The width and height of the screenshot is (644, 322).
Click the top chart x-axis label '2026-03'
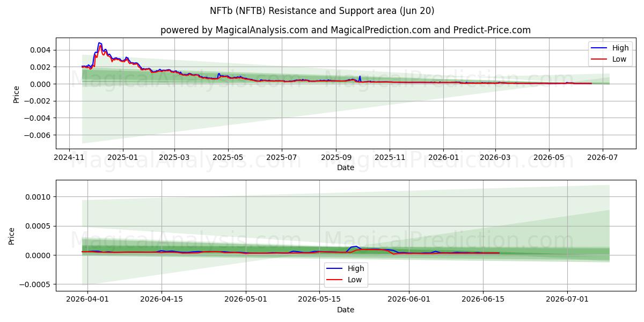coord(495,157)
